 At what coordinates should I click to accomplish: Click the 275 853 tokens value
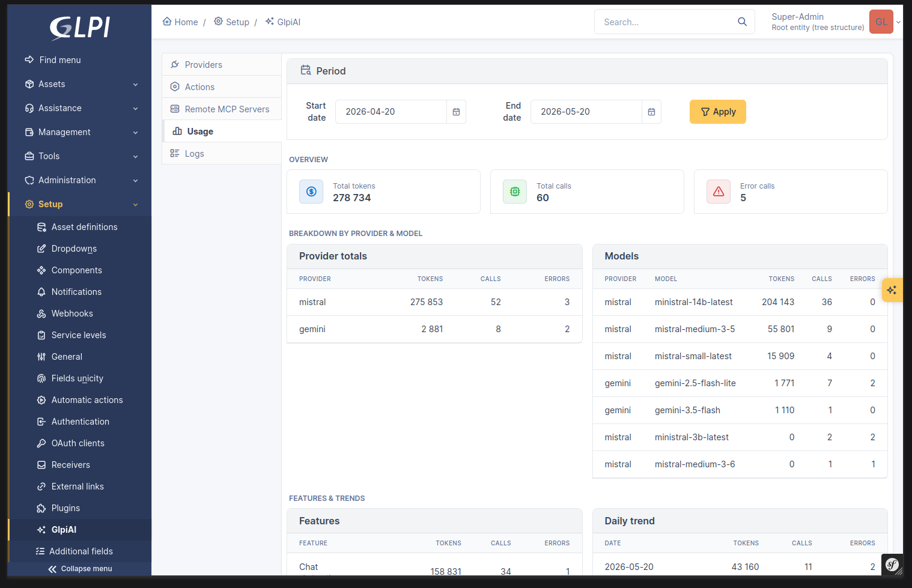[427, 302]
